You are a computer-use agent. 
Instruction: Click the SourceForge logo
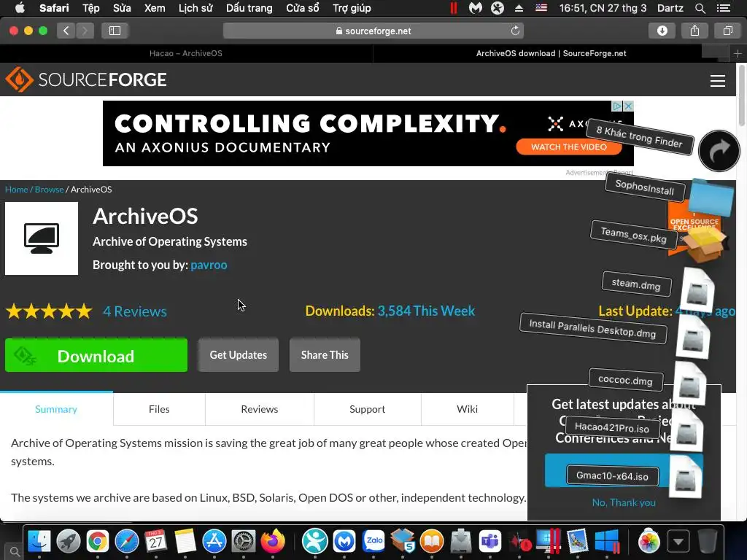(x=86, y=79)
